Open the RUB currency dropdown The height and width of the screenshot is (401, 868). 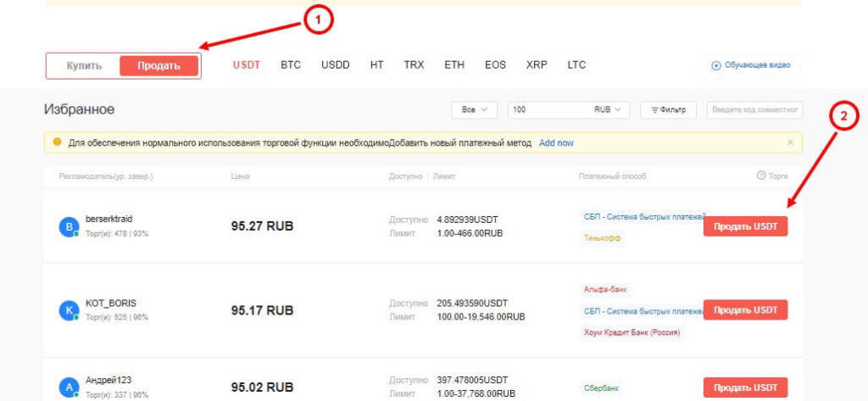click(x=608, y=110)
